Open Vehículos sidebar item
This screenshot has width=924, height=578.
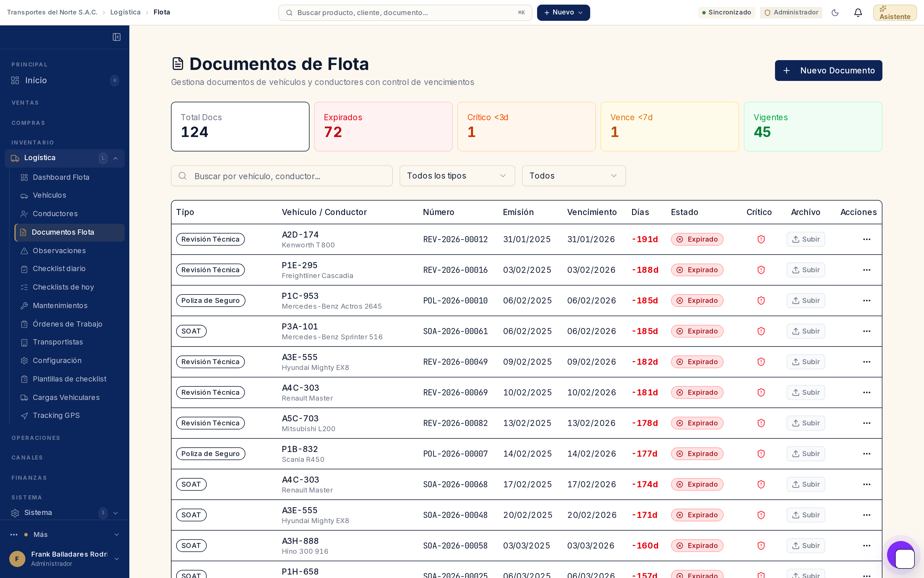70,195
